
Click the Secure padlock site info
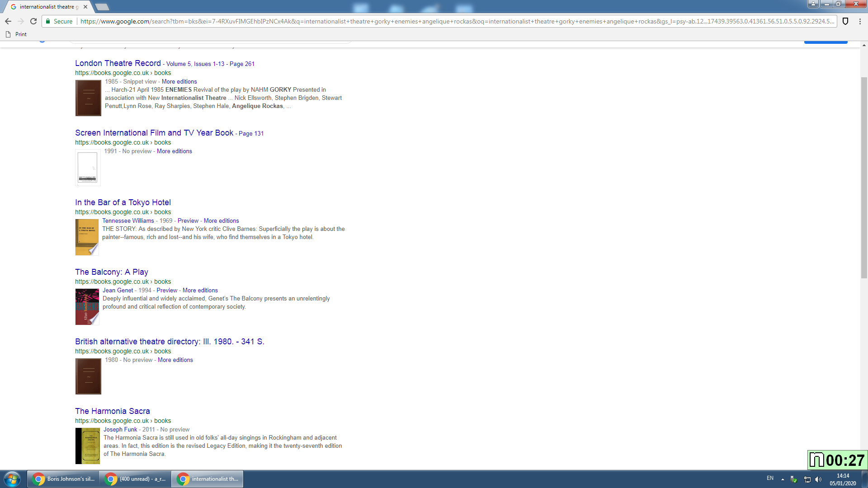point(59,21)
